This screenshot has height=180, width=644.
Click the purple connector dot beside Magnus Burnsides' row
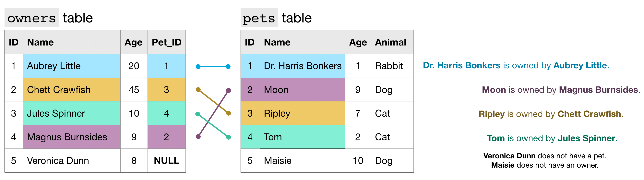click(198, 137)
